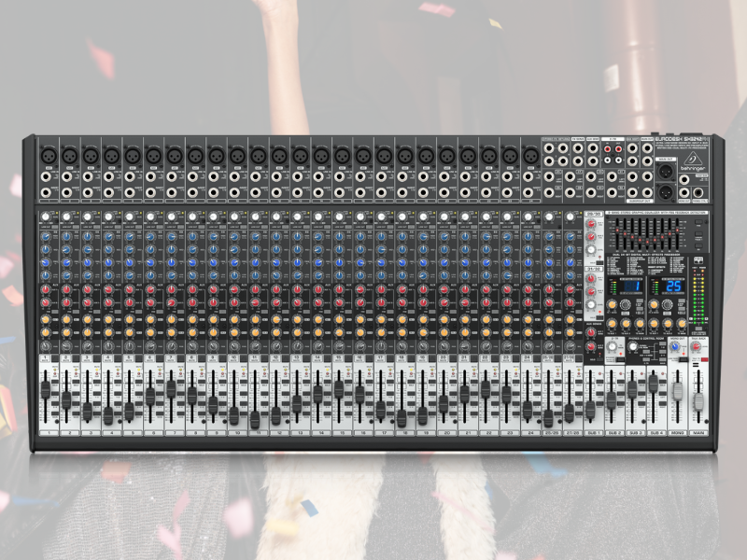This screenshot has height=560, width=747.
Task: Click the lower Main Out XLR connector
Action: (666, 192)
